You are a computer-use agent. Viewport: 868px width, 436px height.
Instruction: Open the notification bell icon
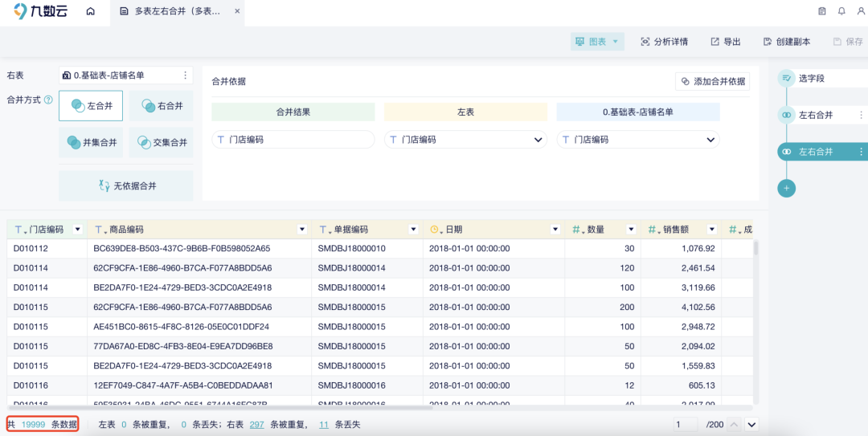pyautogui.click(x=841, y=12)
